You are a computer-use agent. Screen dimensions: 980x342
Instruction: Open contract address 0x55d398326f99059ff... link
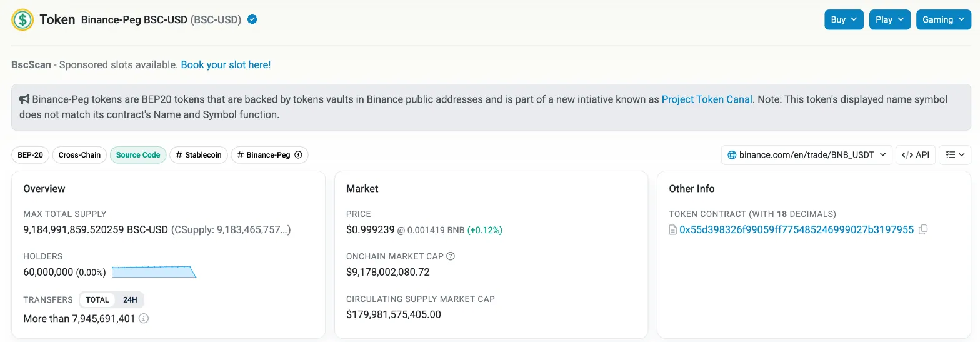click(x=796, y=229)
